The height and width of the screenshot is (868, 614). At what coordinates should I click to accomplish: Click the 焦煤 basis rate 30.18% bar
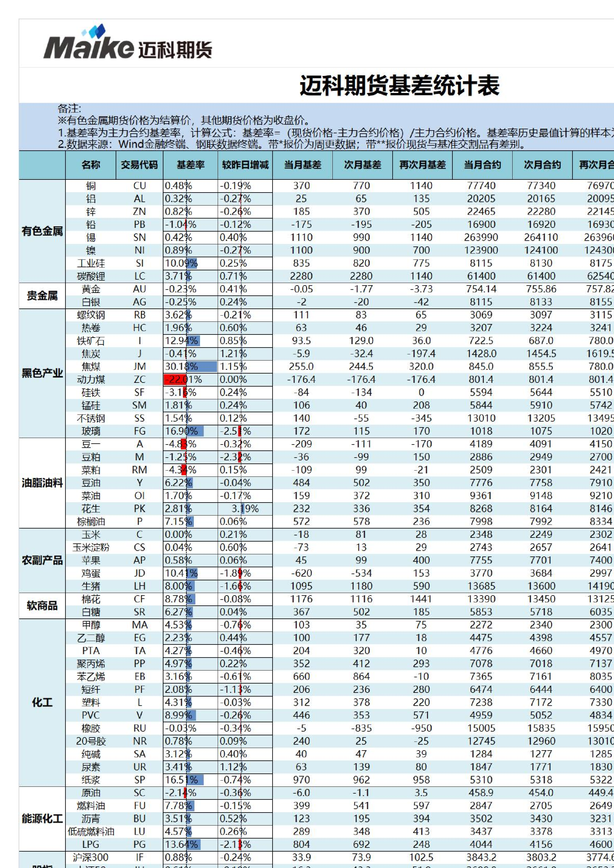[190, 367]
